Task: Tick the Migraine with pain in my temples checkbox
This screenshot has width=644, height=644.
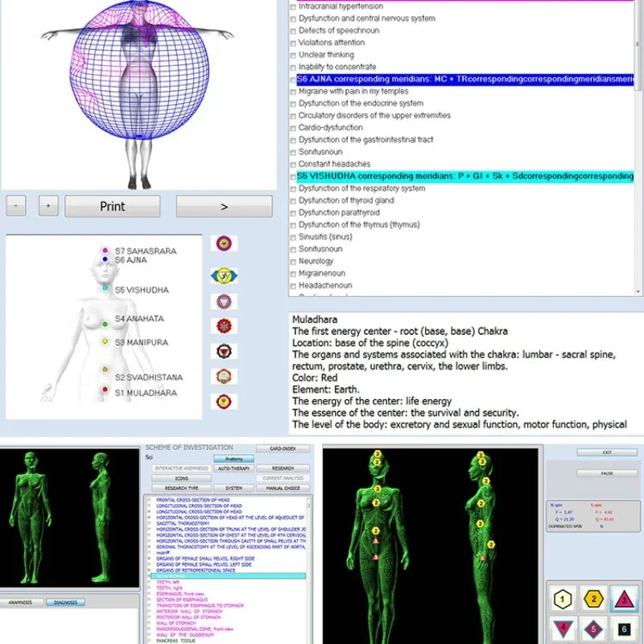Action: pos(293,92)
